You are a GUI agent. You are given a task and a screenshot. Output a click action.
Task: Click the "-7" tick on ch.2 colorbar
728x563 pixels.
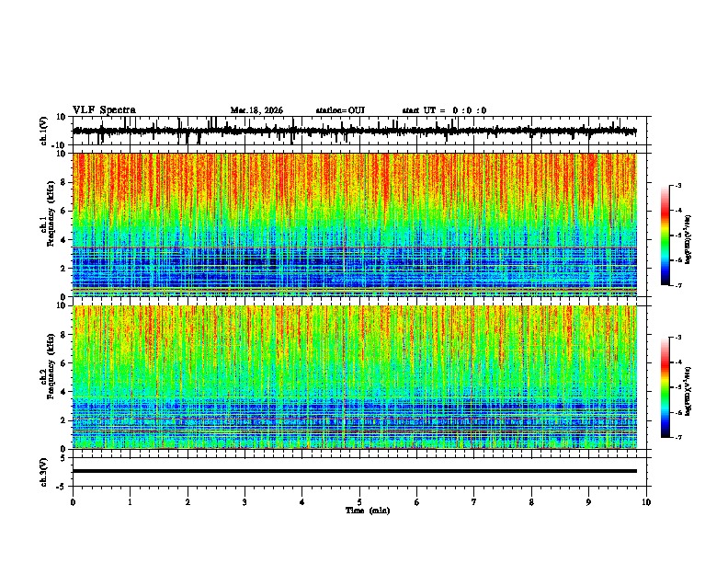678,438
